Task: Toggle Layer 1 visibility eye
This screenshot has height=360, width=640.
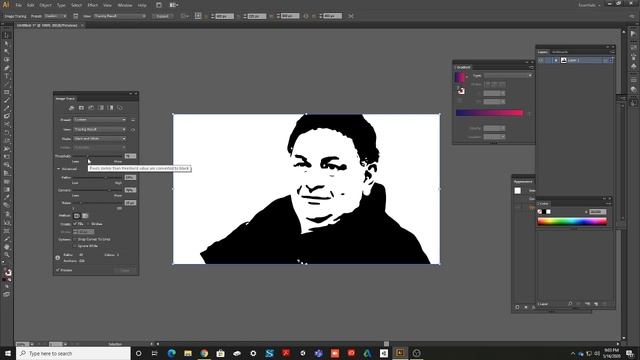Action: pos(541,60)
